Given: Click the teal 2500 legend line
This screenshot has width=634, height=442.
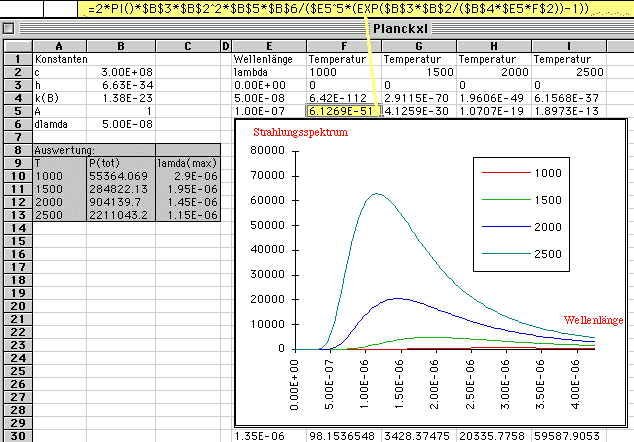Looking at the screenshot, I should click(506, 254).
